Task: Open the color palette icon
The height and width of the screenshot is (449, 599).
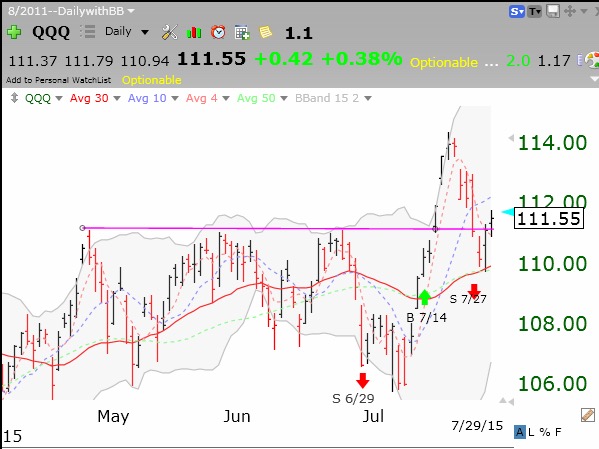Action: point(592,60)
